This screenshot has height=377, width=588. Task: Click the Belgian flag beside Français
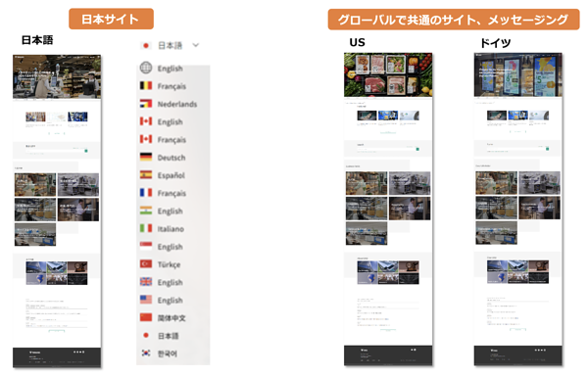(146, 86)
